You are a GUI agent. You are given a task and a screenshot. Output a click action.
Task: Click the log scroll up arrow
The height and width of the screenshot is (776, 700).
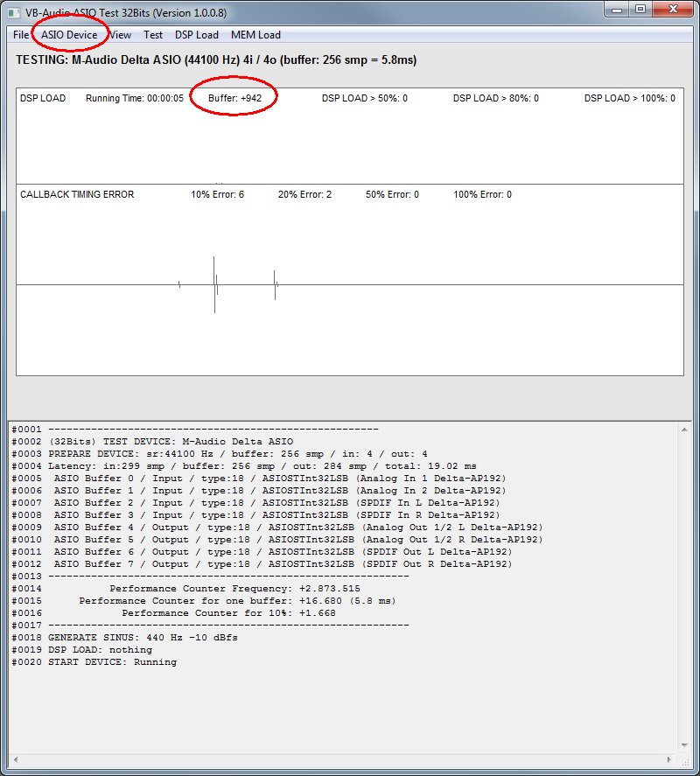pos(684,430)
